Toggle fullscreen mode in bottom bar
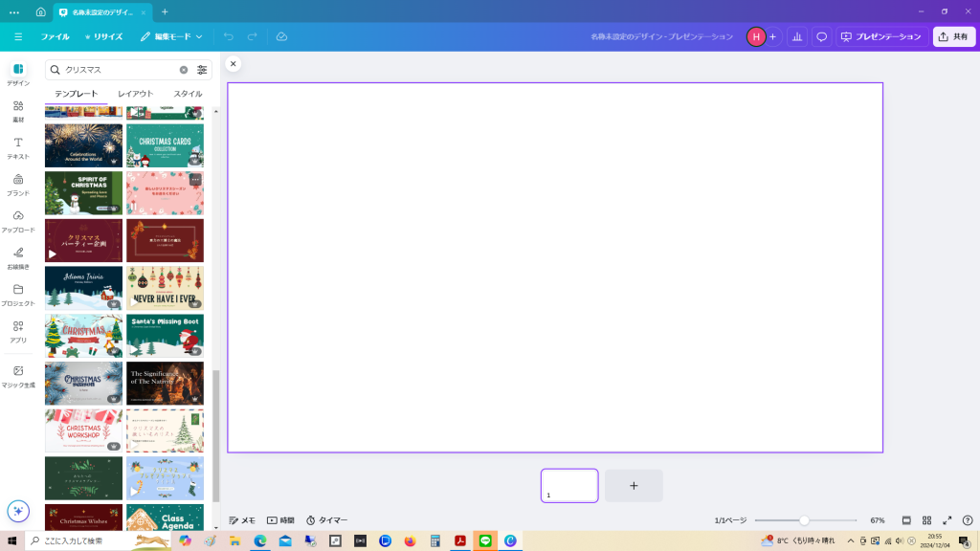This screenshot has height=551, width=980. click(x=947, y=520)
